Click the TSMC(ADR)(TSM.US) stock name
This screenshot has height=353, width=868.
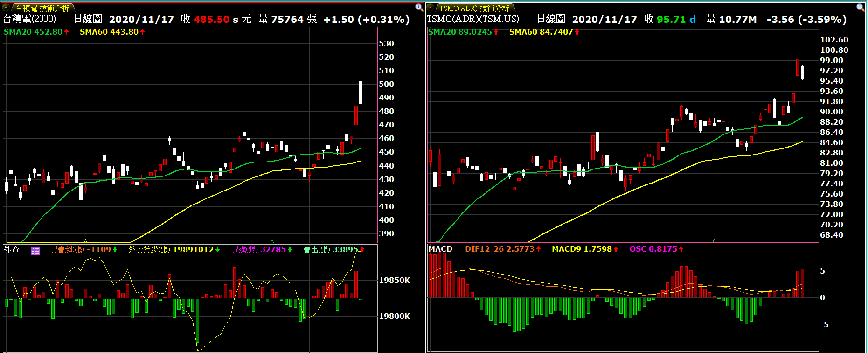point(473,19)
